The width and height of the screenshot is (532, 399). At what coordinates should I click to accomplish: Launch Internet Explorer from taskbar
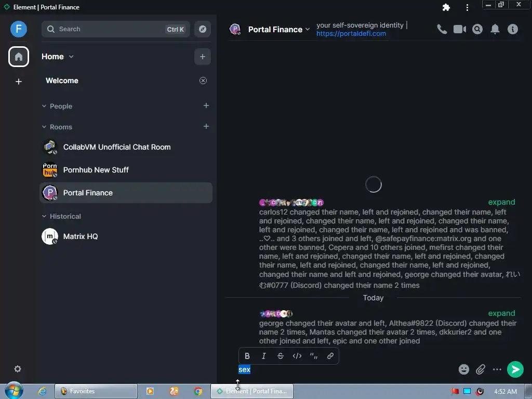42,391
